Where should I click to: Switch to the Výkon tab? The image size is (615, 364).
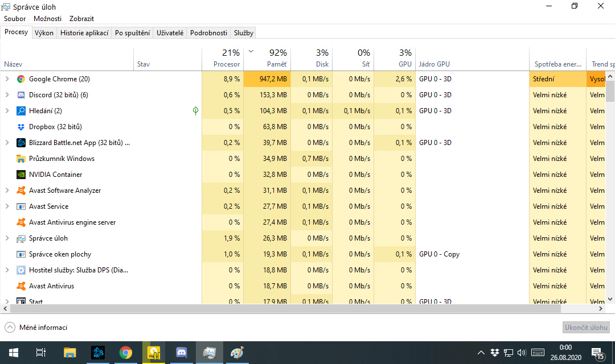[44, 33]
